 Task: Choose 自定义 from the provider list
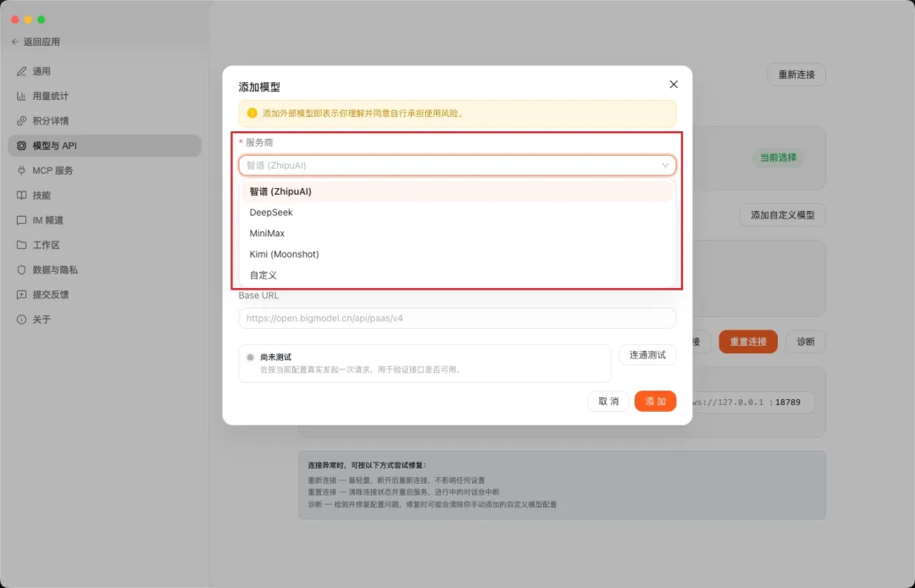457,275
